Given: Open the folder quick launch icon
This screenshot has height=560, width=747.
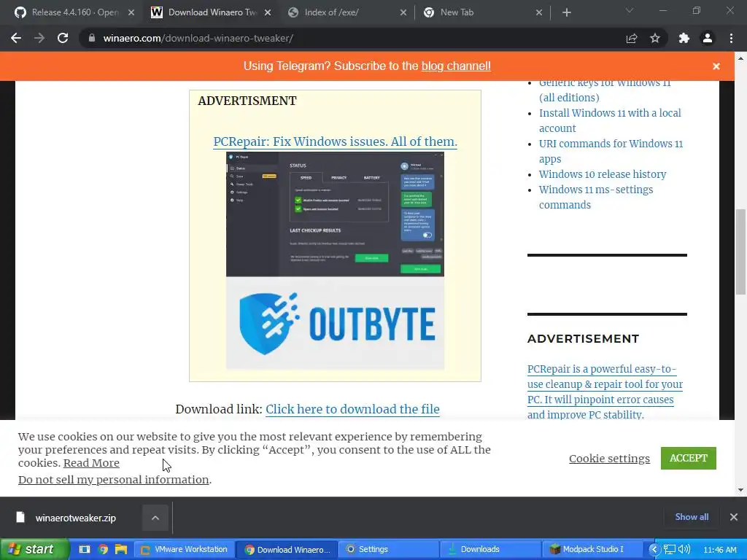Looking at the screenshot, I should [x=121, y=549].
